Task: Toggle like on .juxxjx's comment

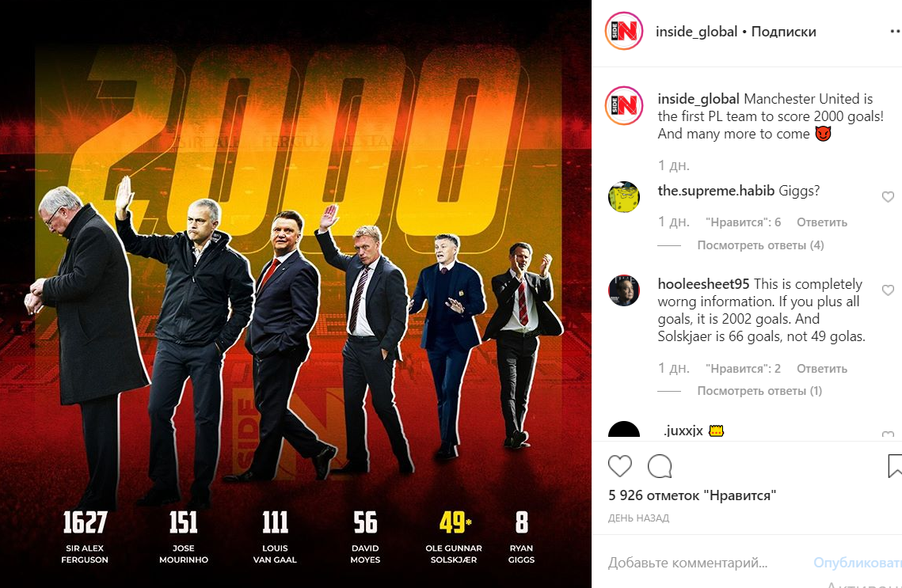Action: click(888, 434)
